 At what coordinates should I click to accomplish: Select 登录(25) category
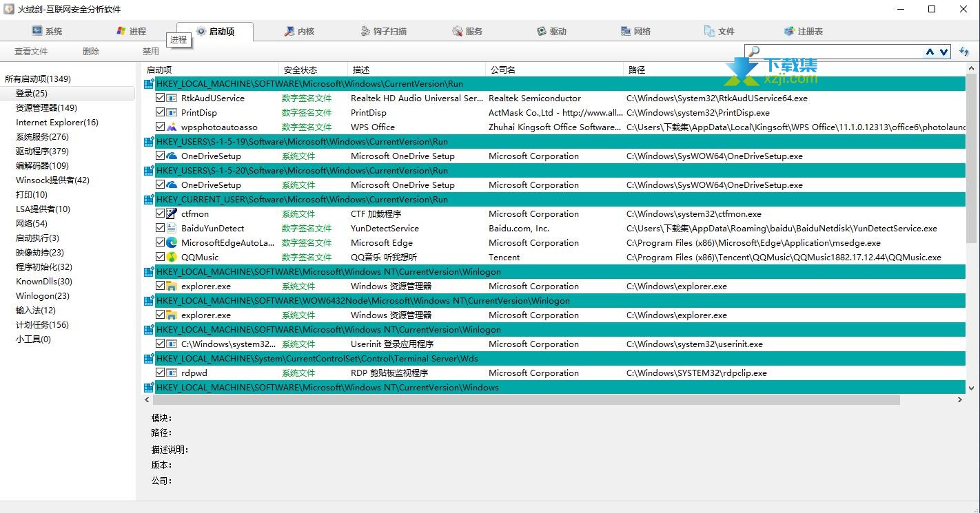(32, 93)
